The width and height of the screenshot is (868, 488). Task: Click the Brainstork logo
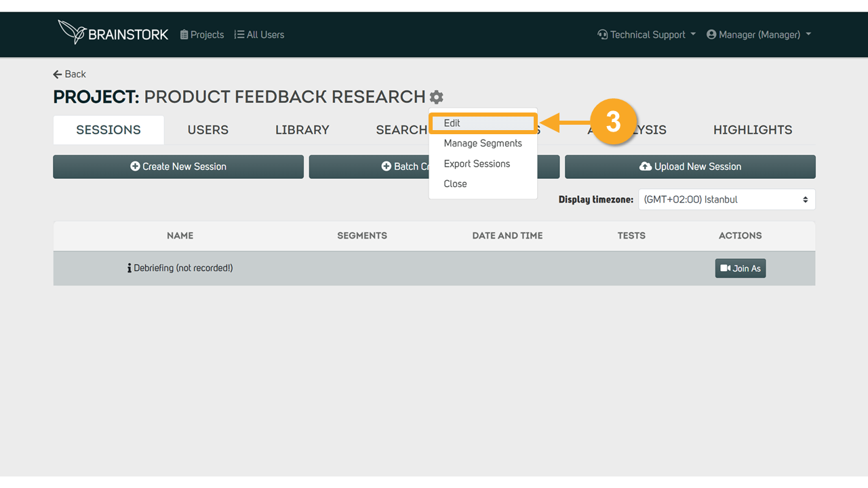(x=113, y=33)
